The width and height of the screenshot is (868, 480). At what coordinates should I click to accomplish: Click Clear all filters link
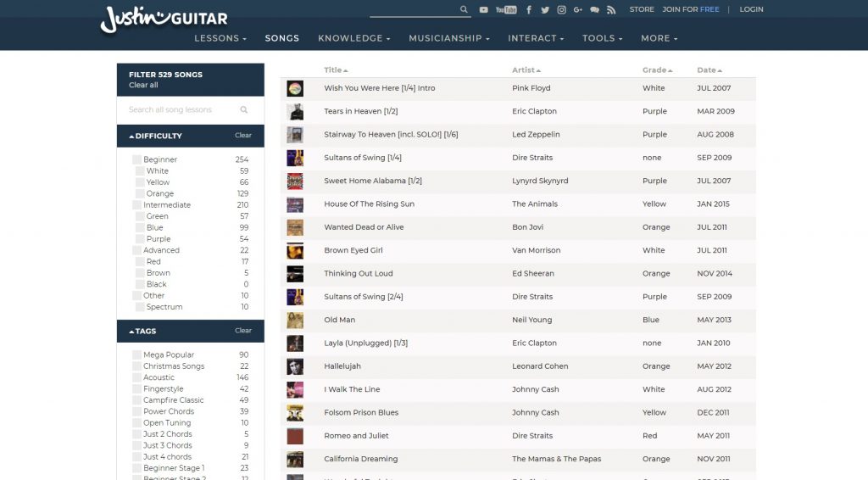click(x=143, y=86)
